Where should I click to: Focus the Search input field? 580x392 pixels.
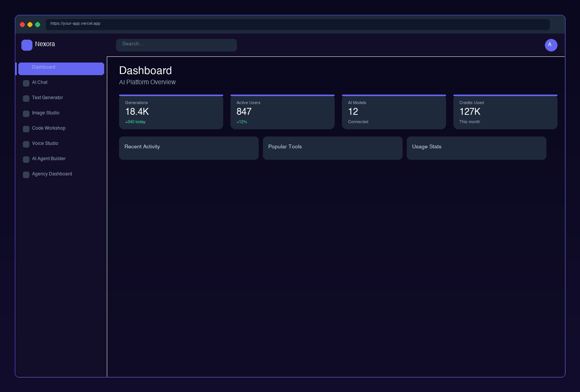[176, 45]
